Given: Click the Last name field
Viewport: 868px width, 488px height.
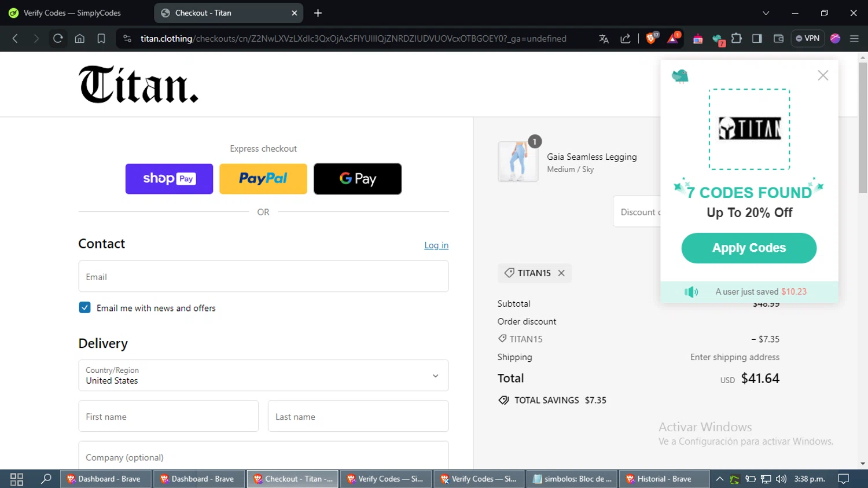Looking at the screenshot, I should [358, 416].
